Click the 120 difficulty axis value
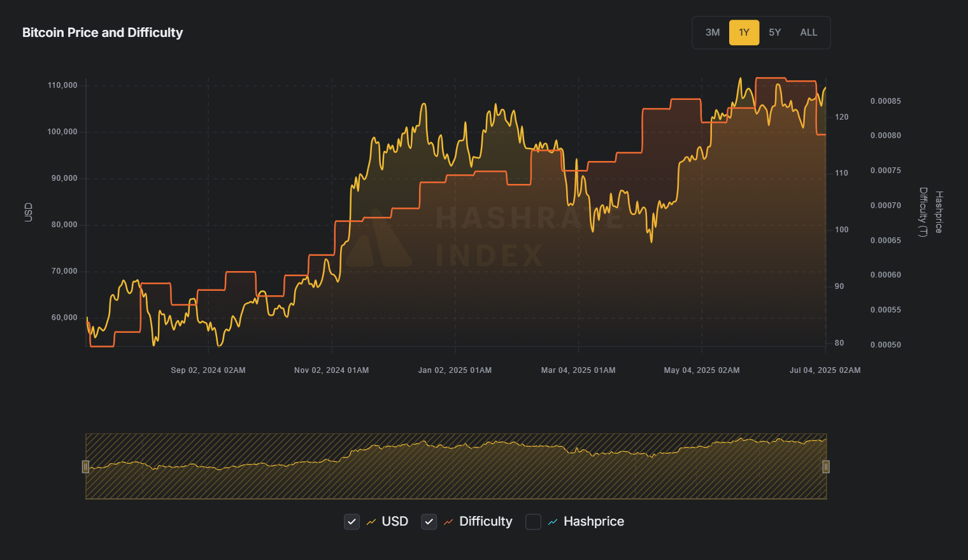 point(842,117)
